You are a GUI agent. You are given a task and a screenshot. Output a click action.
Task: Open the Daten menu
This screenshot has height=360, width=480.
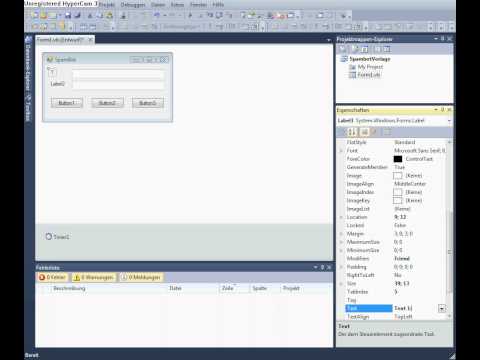tap(158, 5)
